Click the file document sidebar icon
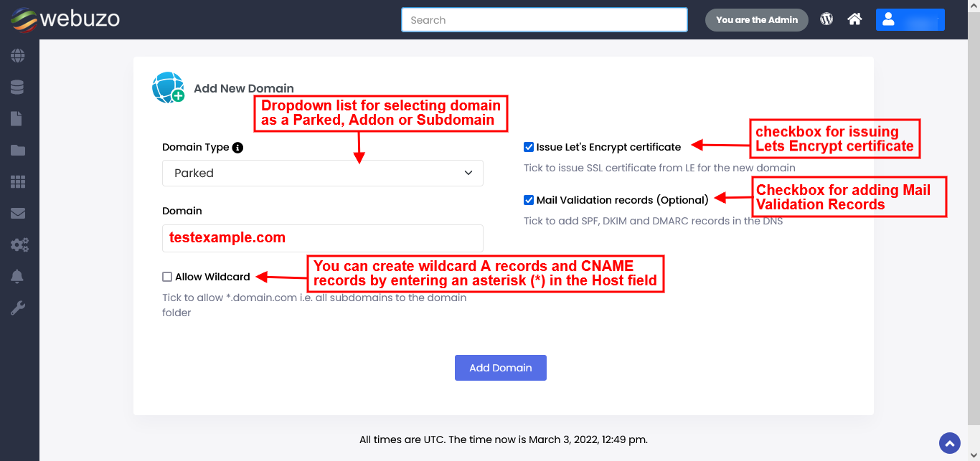Viewport: 980px width, 461px height. 16,118
